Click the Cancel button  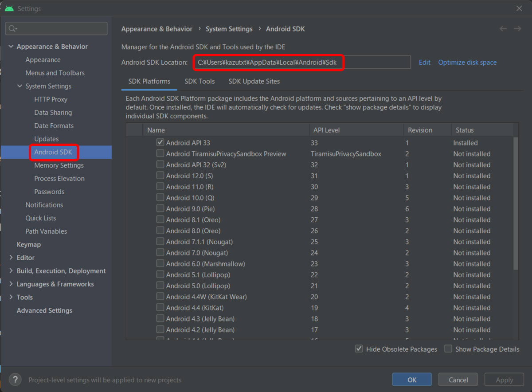458,380
